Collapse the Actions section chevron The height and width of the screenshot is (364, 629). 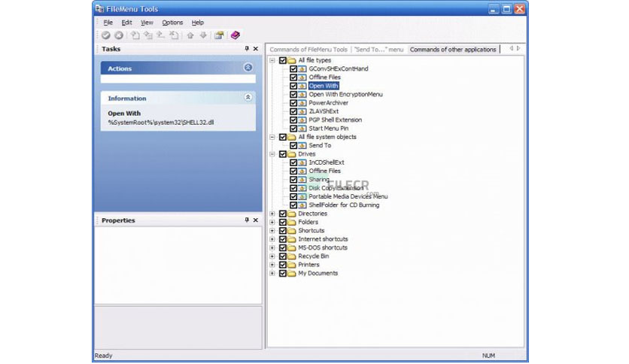click(x=248, y=68)
